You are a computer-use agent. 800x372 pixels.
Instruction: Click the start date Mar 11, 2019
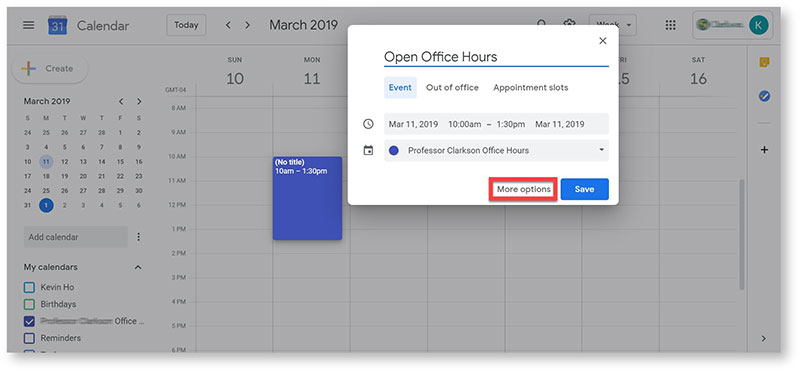click(x=413, y=124)
